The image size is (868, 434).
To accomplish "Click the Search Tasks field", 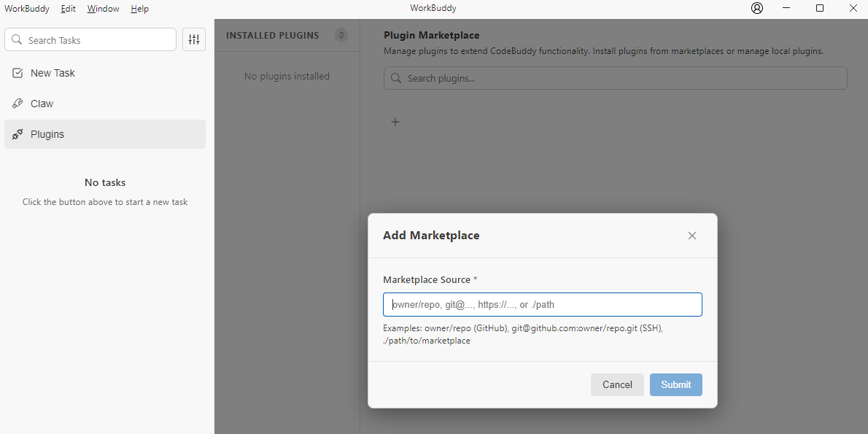I will click(98, 40).
